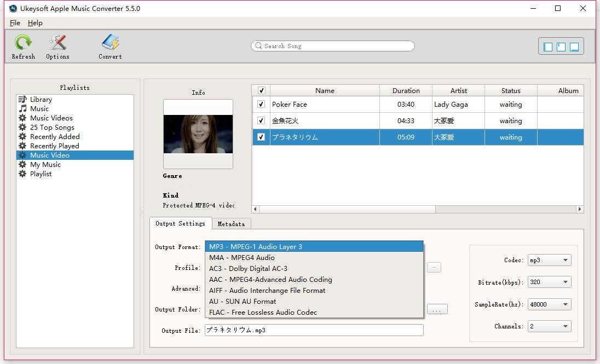600x364 pixels.
Task: Start conversion with the Convert icon
Action: tap(110, 43)
